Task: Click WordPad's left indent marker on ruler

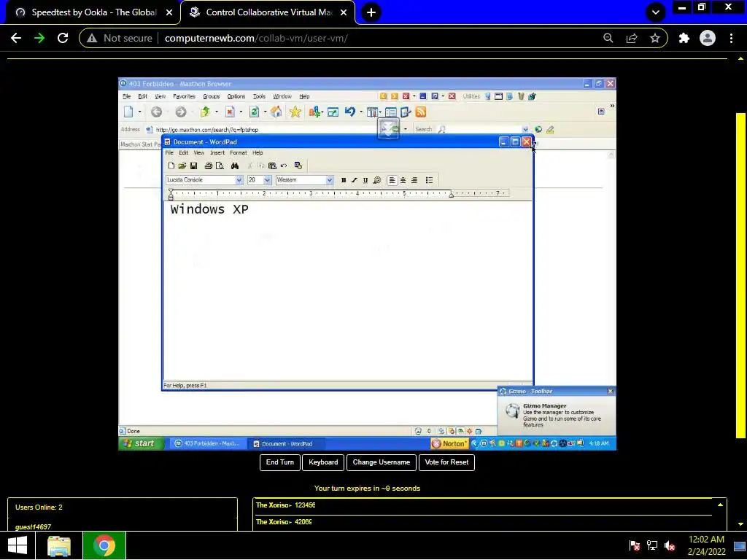Action: point(171,194)
